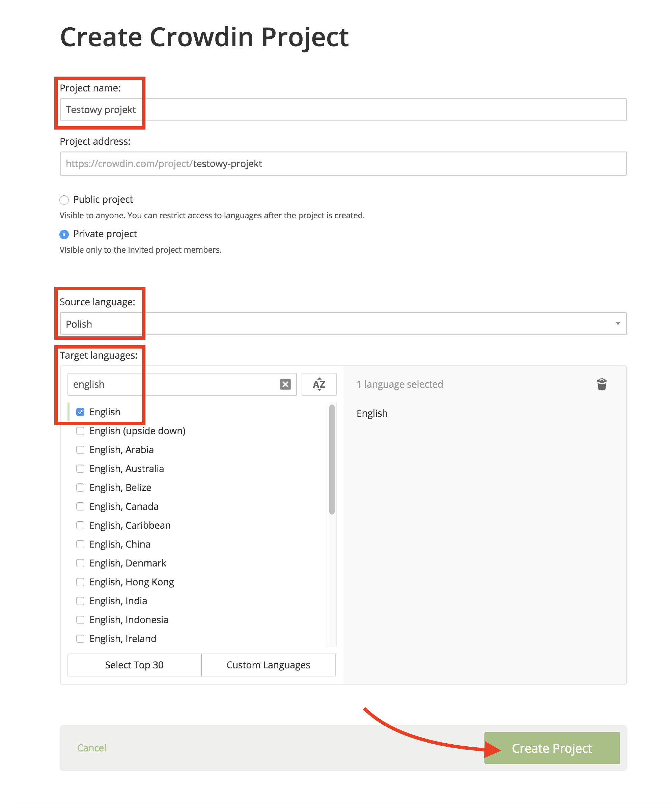Click the A-Z sort languages icon
672x803 pixels.
(319, 384)
